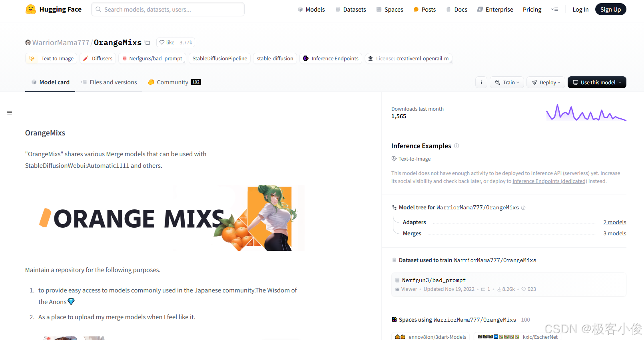The height and width of the screenshot is (340, 644).
Task: Open the WarriorMama777 profile link
Action: point(61,42)
